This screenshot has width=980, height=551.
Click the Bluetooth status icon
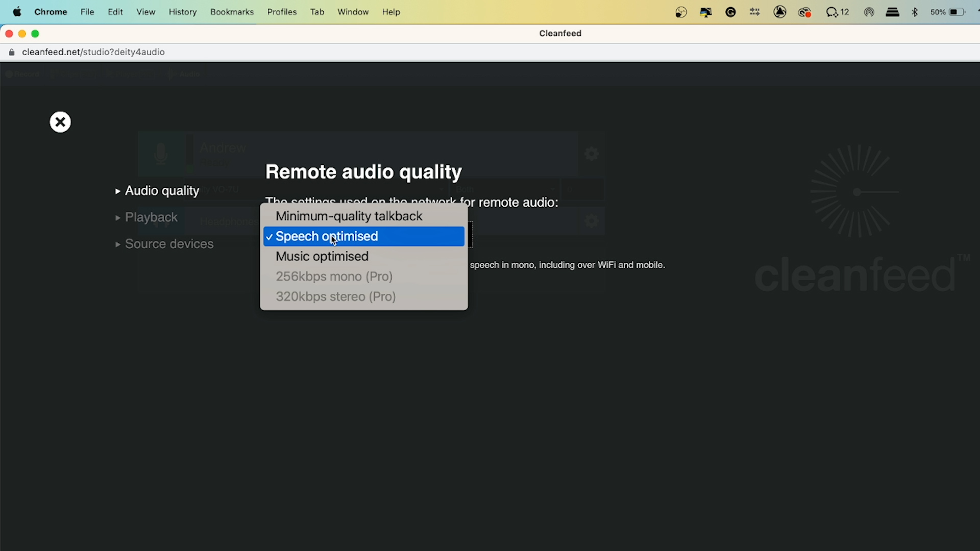915,12
